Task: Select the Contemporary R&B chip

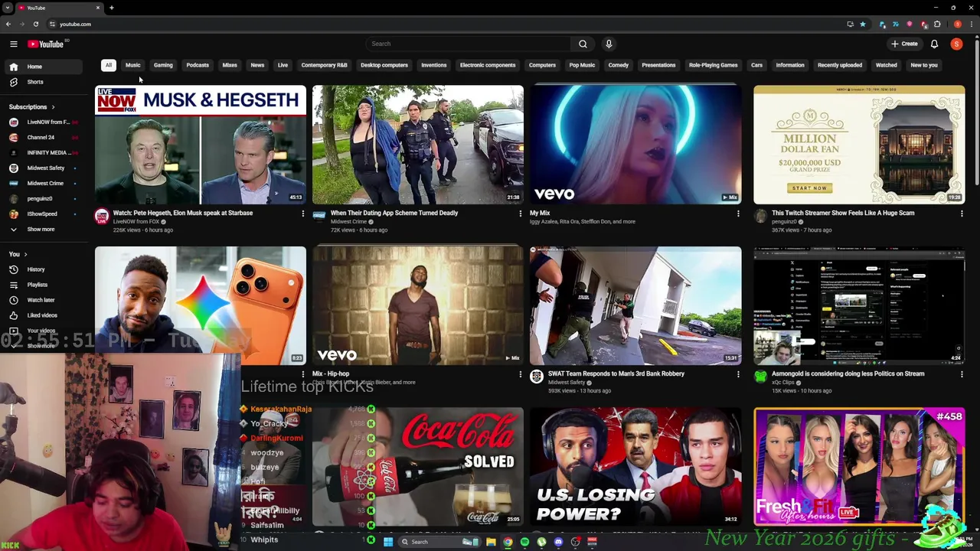Action: 324,65
